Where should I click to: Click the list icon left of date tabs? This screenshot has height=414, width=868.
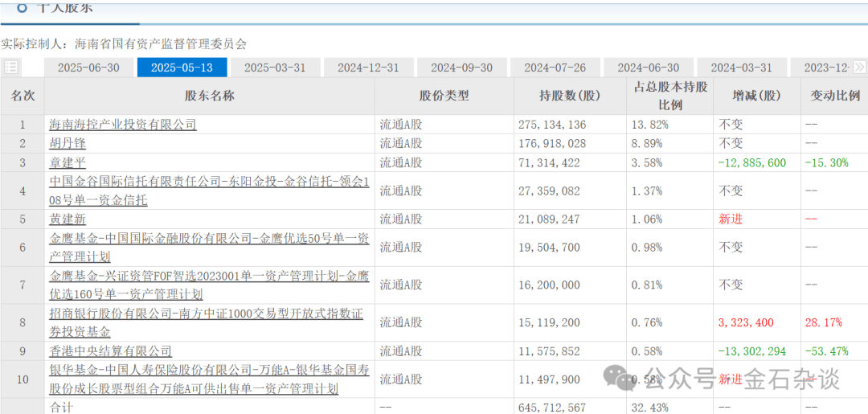[x=11, y=68]
